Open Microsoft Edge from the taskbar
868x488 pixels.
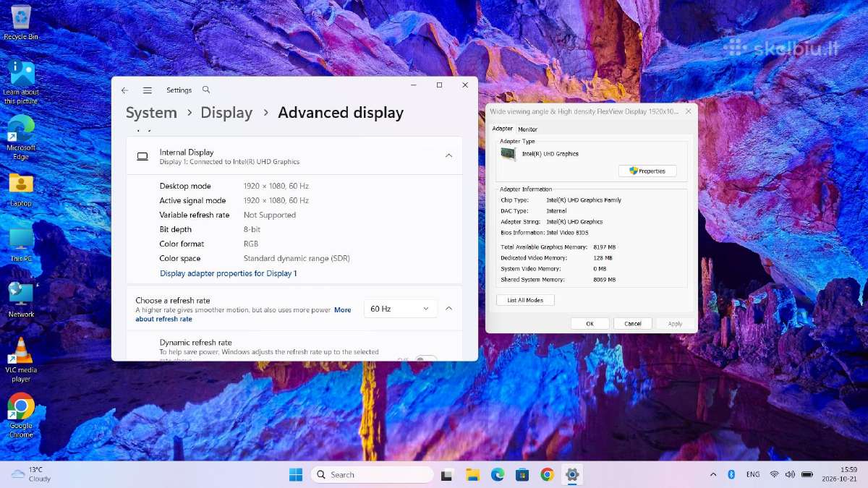498,474
